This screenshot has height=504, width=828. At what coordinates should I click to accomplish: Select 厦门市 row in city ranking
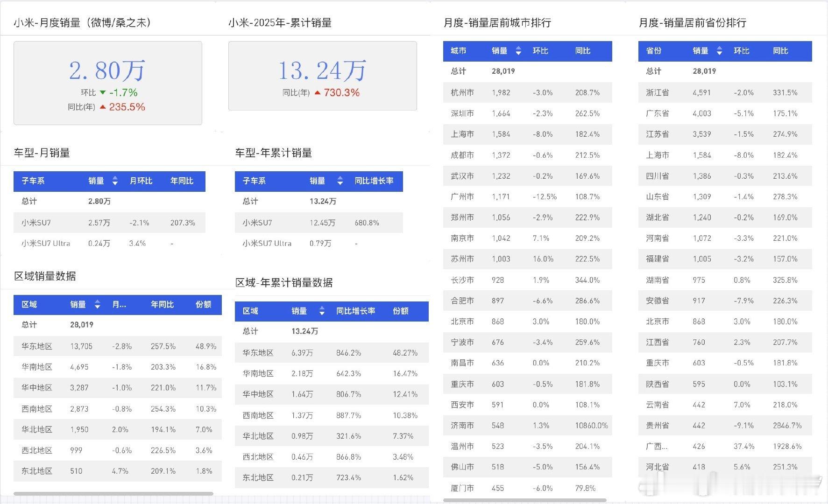[527, 488]
